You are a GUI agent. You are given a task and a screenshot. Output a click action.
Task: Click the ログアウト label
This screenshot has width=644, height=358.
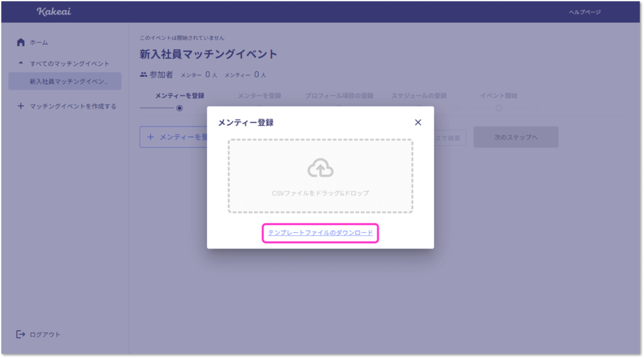[x=45, y=335]
